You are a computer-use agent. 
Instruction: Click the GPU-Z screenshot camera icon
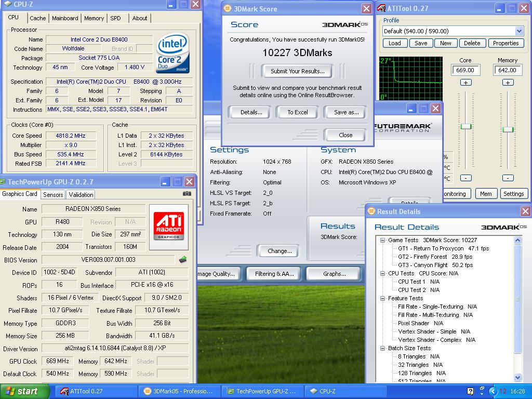(187, 193)
